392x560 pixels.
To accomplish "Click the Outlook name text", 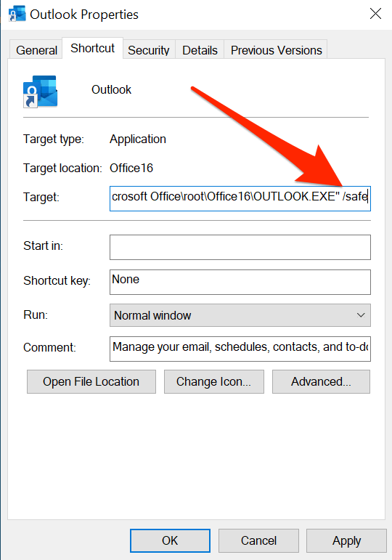I will click(111, 89).
